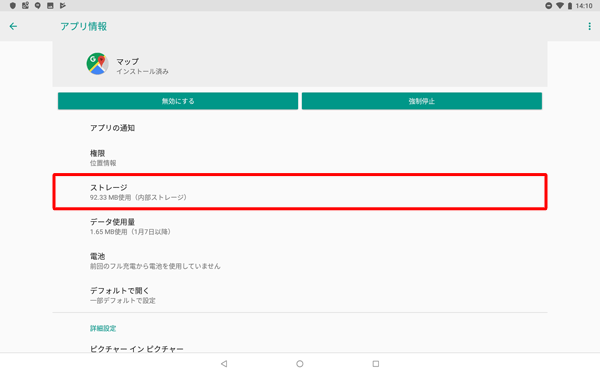The height and width of the screenshot is (375, 600).
Task: Tap the do-not-disturb status icon
Action: [549, 6]
